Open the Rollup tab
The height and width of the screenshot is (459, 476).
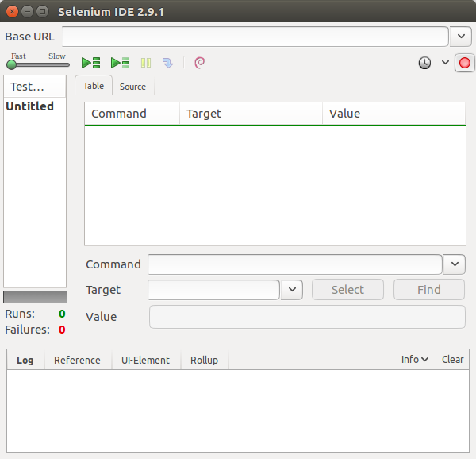coord(205,361)
